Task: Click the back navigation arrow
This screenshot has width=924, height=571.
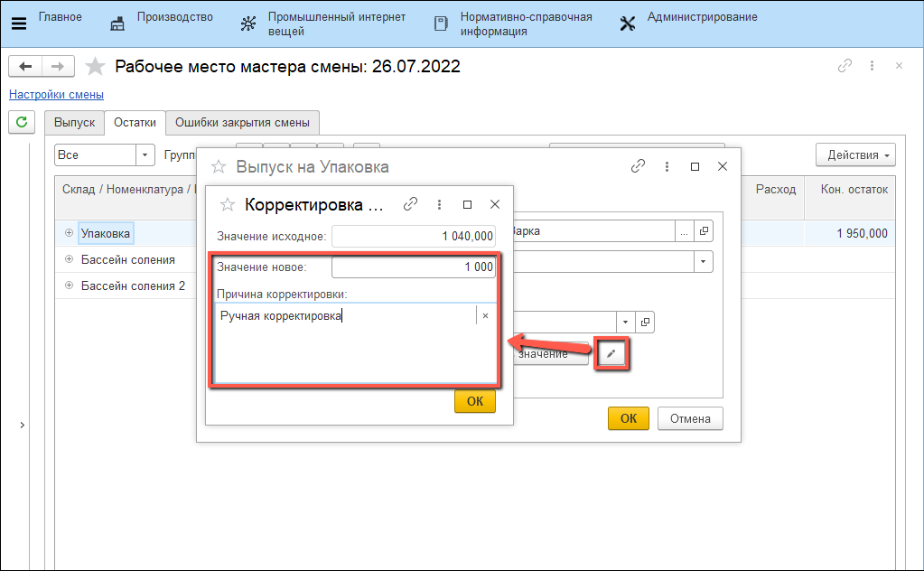Action: [x=25, y=67]
